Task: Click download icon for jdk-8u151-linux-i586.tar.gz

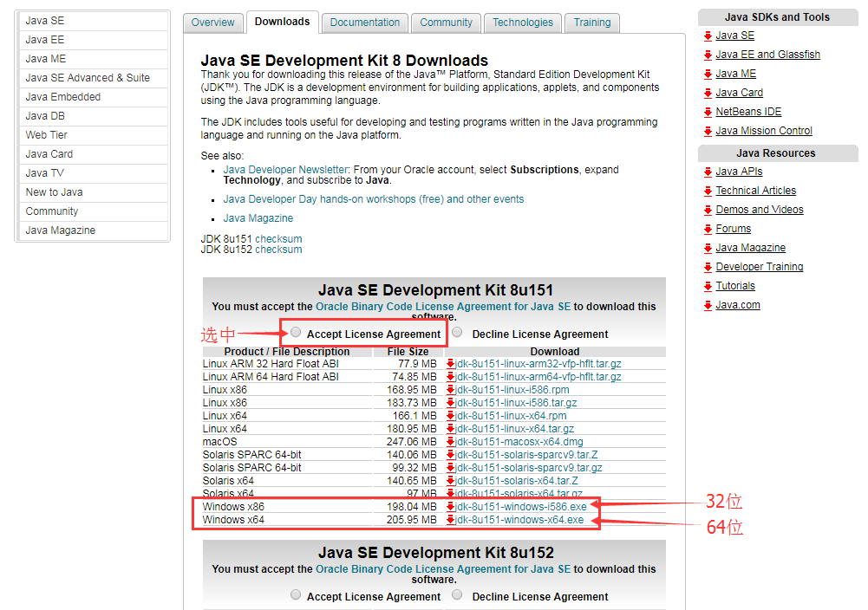Action: [451, 403]
